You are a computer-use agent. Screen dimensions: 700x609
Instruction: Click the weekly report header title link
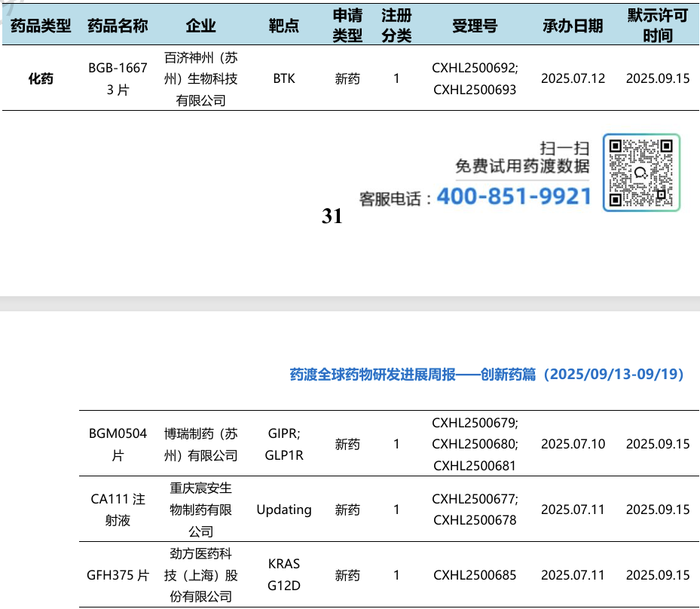pos(487,374)
